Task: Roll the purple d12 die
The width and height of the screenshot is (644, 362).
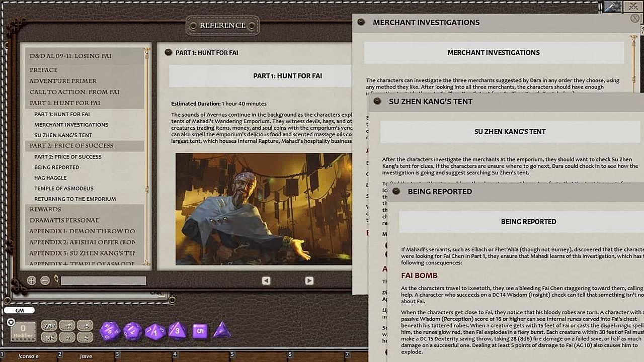Action: tap(133, 331)
